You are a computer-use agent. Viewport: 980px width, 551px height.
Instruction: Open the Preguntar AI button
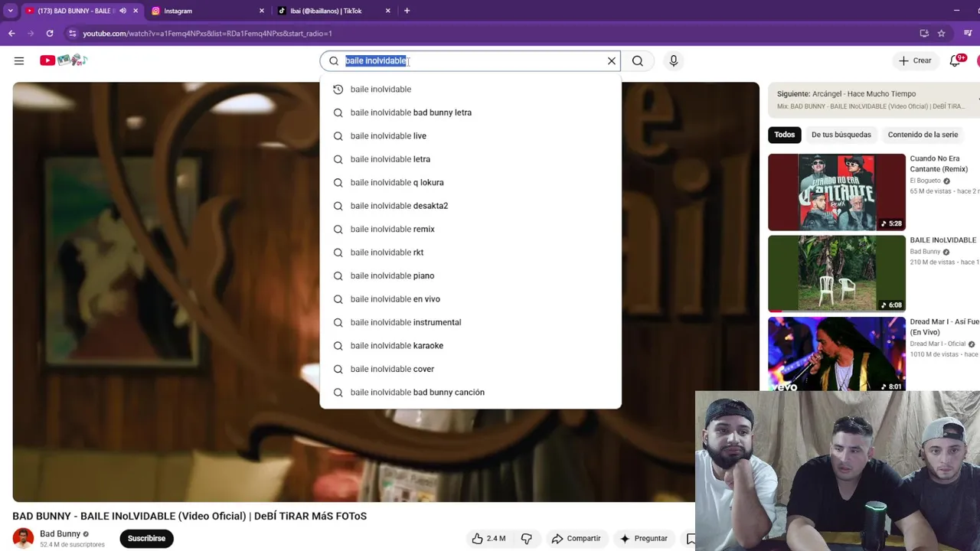pyautogui.click(x=643, y=539)
